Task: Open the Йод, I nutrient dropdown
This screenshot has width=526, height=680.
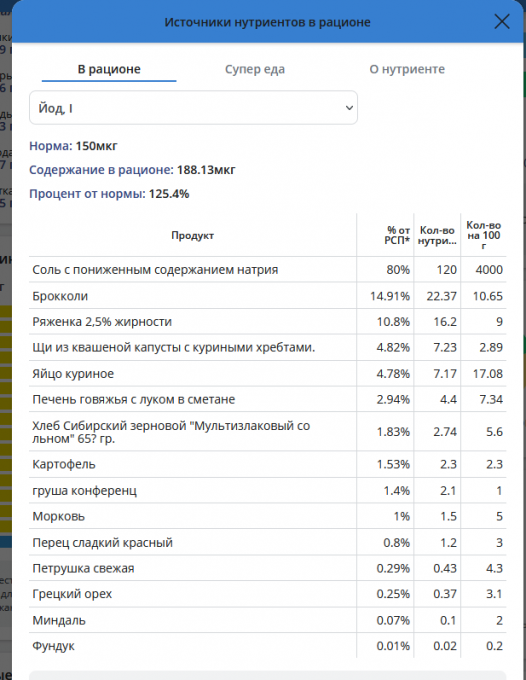Action: click(x=193, y=108)
